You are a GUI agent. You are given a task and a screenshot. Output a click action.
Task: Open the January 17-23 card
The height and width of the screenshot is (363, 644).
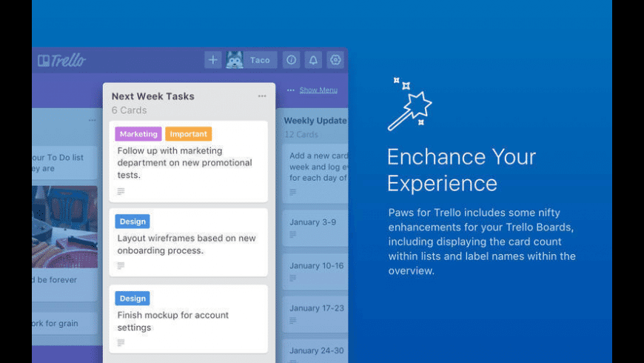(315, 314)
